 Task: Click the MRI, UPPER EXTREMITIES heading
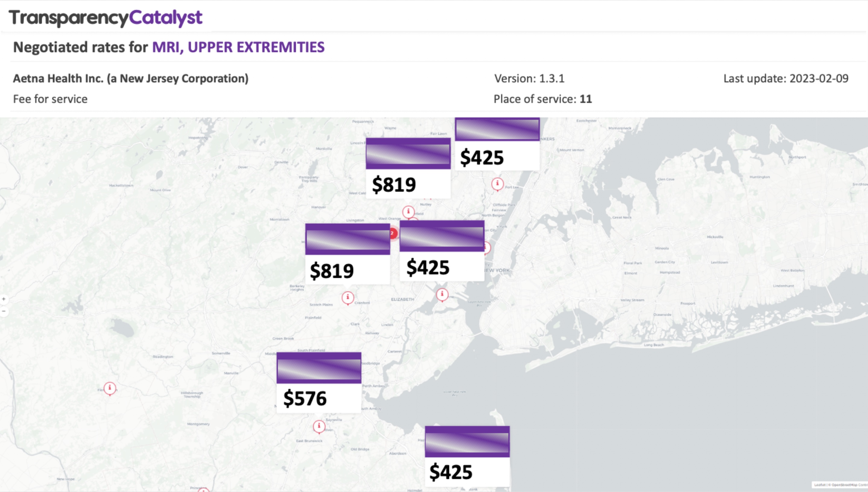point(238,47)
